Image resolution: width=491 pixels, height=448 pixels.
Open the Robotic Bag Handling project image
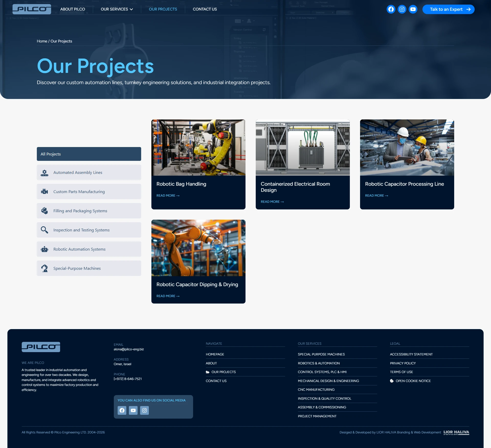tap(198, 148)
